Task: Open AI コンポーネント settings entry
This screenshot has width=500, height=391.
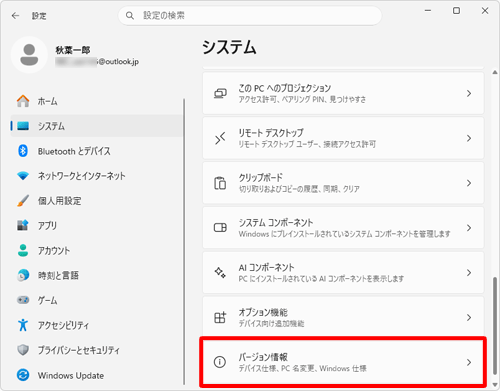Action: tap(343, 273)
